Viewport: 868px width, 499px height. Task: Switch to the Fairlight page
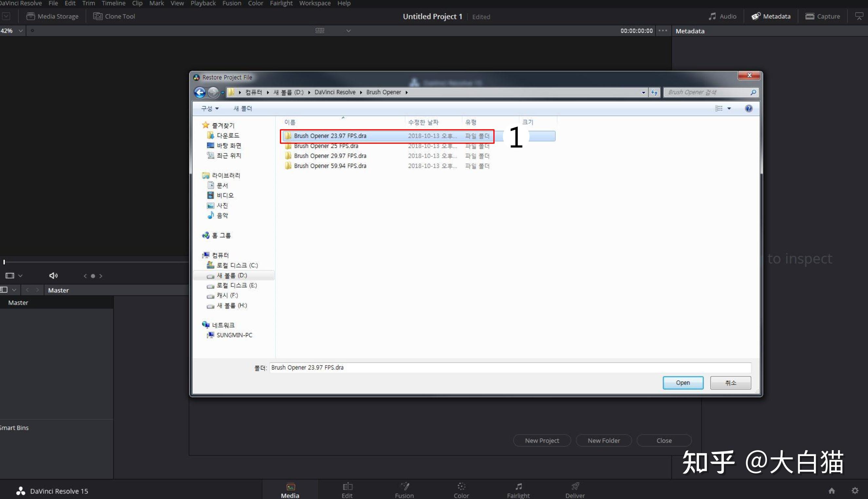[518, 490]
